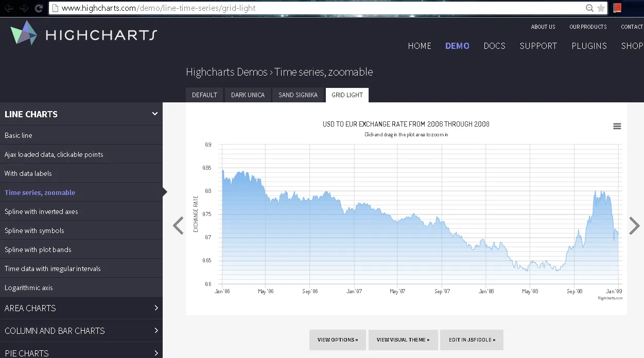Click the Highcharts Demos breadcrumb link
The width and height of the screenshot is (644, 358).
[x=227, y=72]
